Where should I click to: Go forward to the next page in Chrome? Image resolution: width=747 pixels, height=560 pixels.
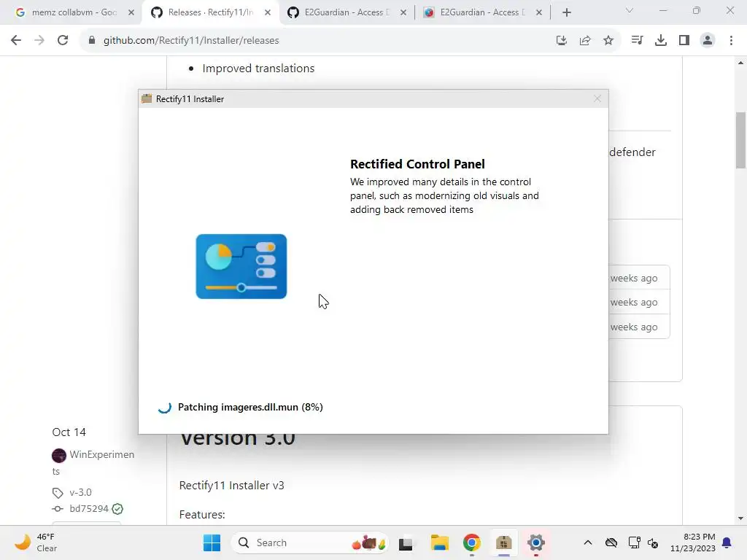(x=39, y=41)
